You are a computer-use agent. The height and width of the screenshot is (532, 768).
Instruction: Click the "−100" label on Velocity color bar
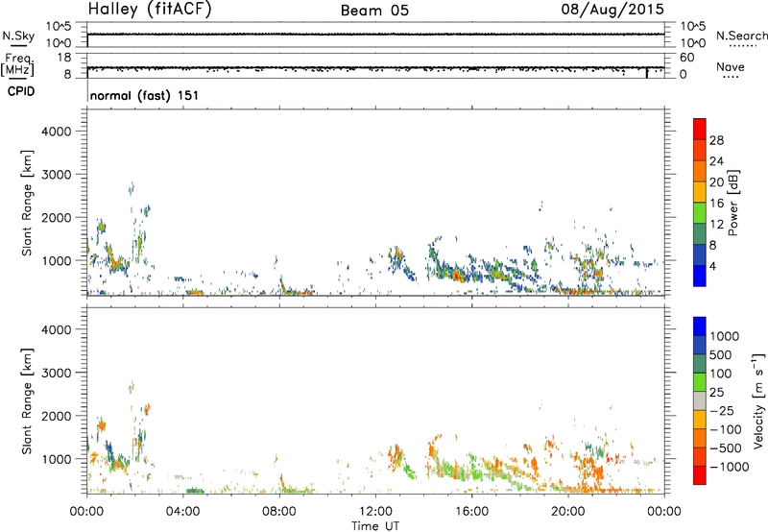[726, 429]
